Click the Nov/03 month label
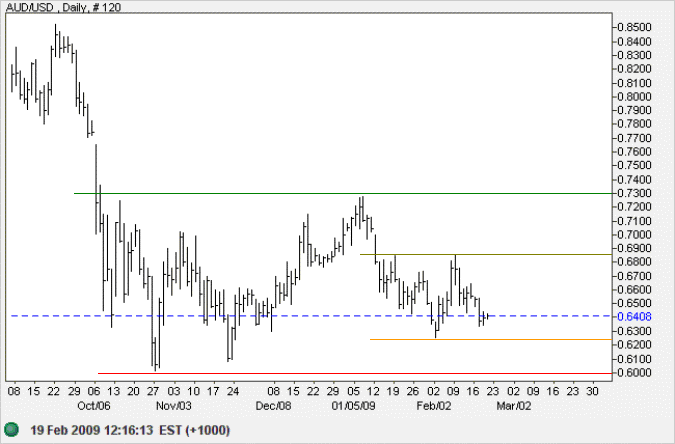This screenshot has width=675, height=444. (x=173, y=406)
